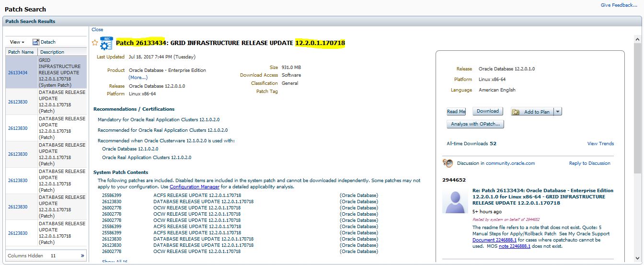Select patch 26133434 in results list

[x=18, y=73]
